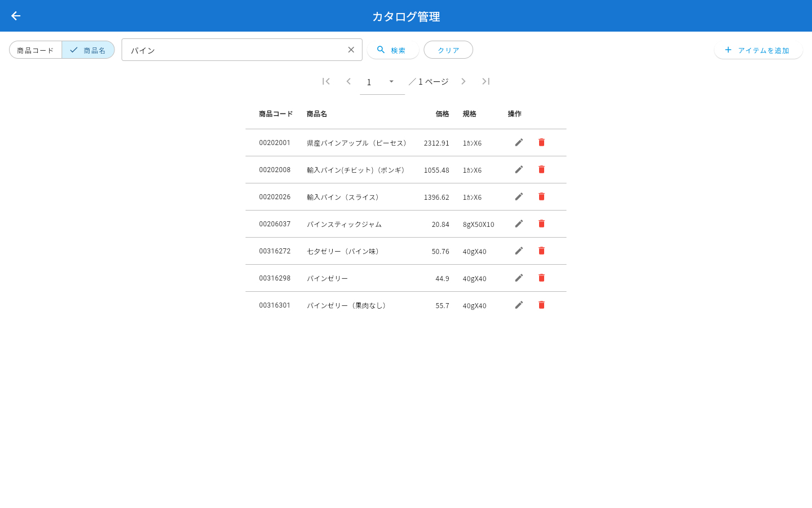Viewport: 812px width, 508px height.
Task: Click price 1055.48
Action: point(436,170)
